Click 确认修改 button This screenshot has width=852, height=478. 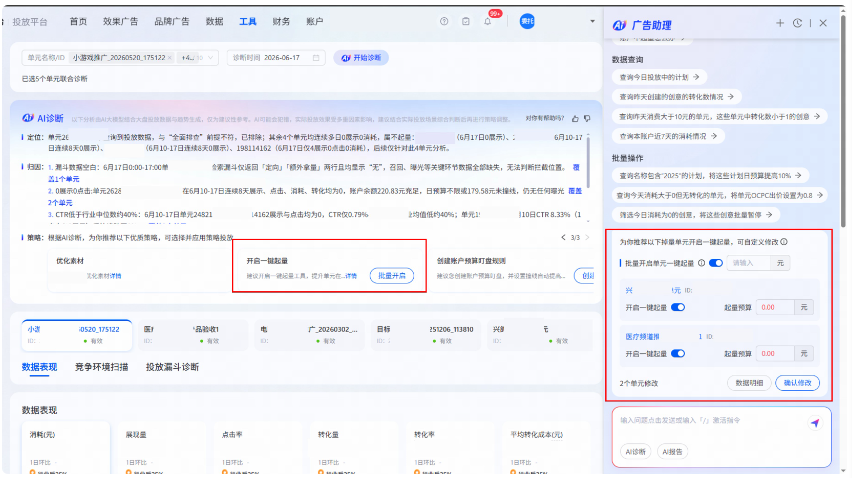tap(798, 383)
